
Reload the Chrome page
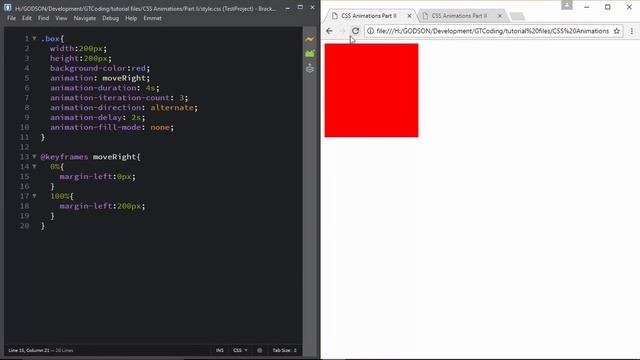(x=356, y=31)
